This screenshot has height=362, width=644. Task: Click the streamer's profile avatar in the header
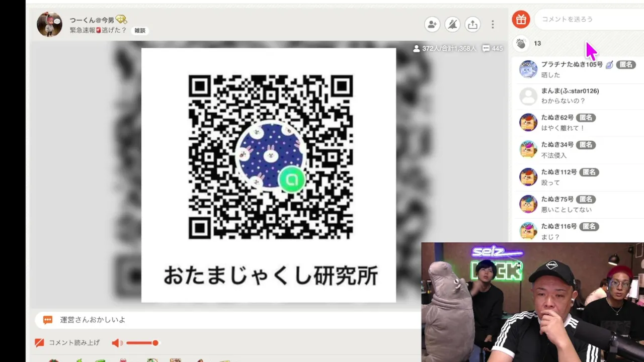pyautogui.click(x=49, y=24)
